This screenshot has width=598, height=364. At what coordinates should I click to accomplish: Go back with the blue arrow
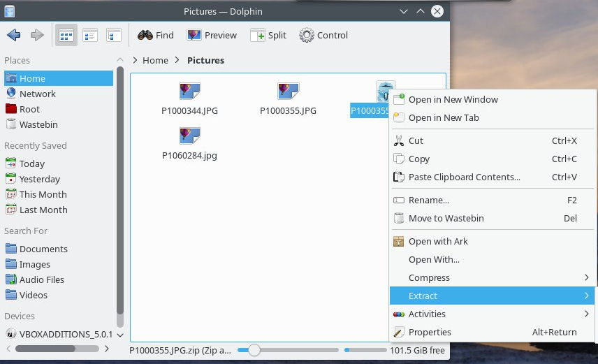tap(14, 35)
